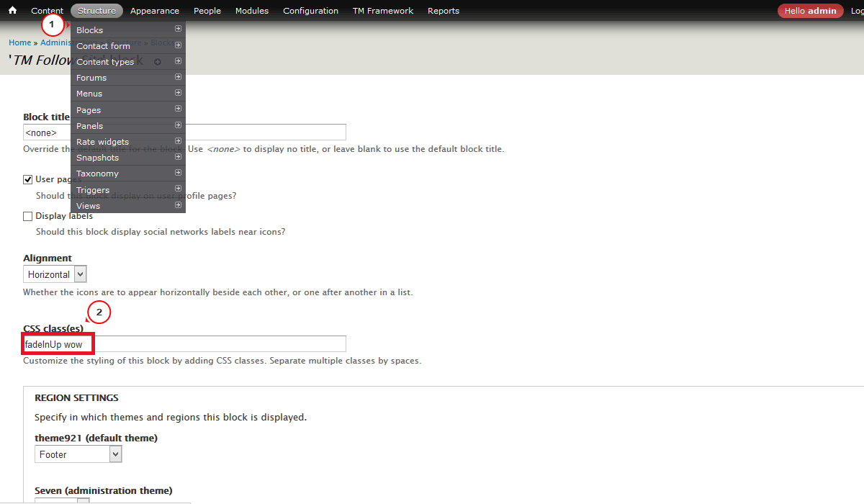Uncheck the User page checkbox

tap(28, 179)
